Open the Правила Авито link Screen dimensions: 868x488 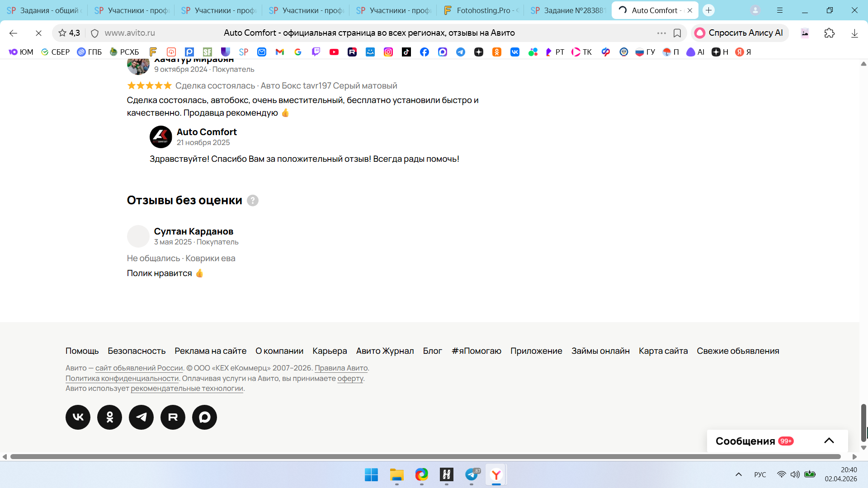click(x=341, y=368)
